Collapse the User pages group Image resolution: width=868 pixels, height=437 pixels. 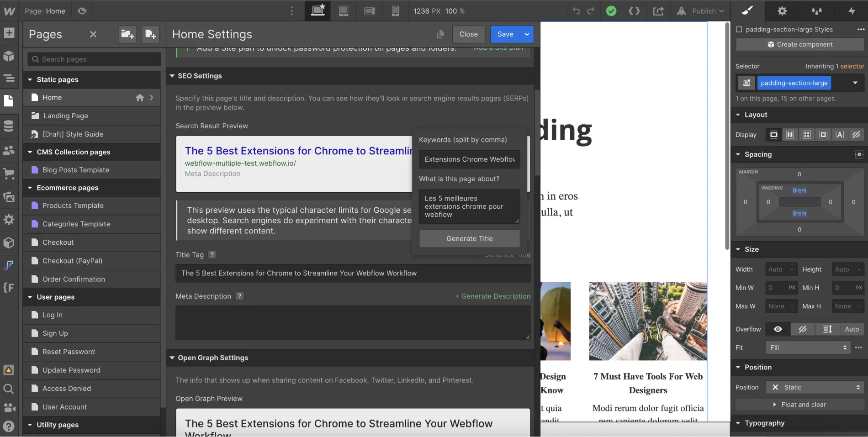point(30,297)
